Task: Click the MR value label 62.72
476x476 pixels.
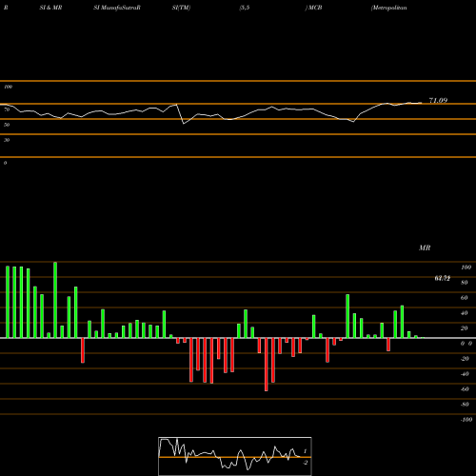Action: click(443, 278)
